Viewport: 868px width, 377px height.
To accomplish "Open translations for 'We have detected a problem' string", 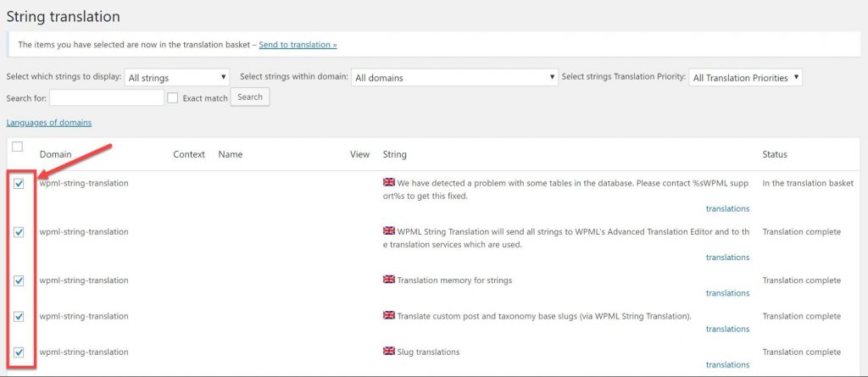I will click(727, 208).
